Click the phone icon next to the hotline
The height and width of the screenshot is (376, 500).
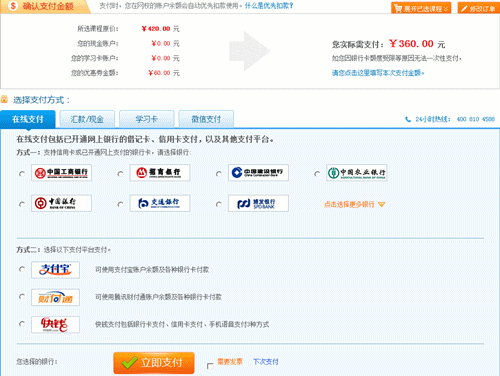coord(408,119)
